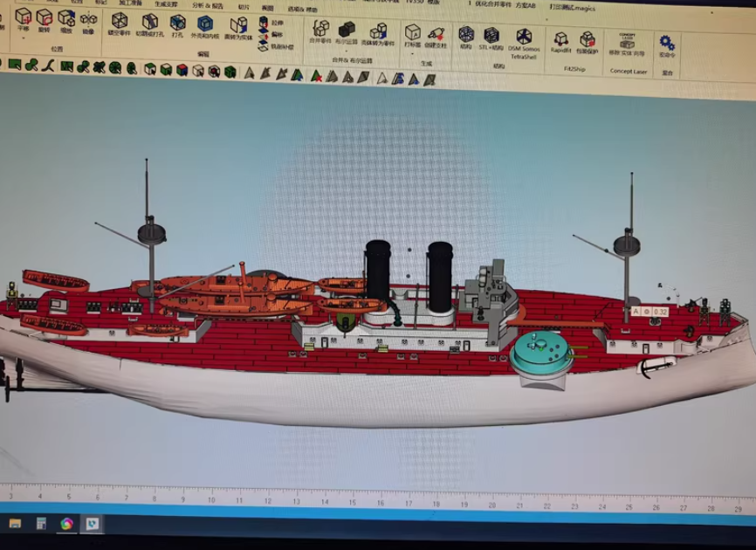Viewport: 756px width, 550px height.
Task: Click the Concept Laser group label
Action: tap(628, 71)
